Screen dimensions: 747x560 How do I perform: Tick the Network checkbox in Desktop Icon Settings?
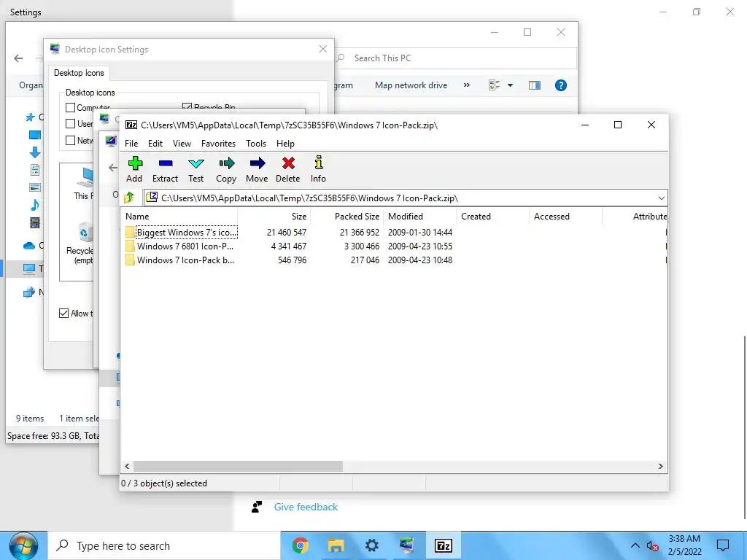tap(71, 141)
